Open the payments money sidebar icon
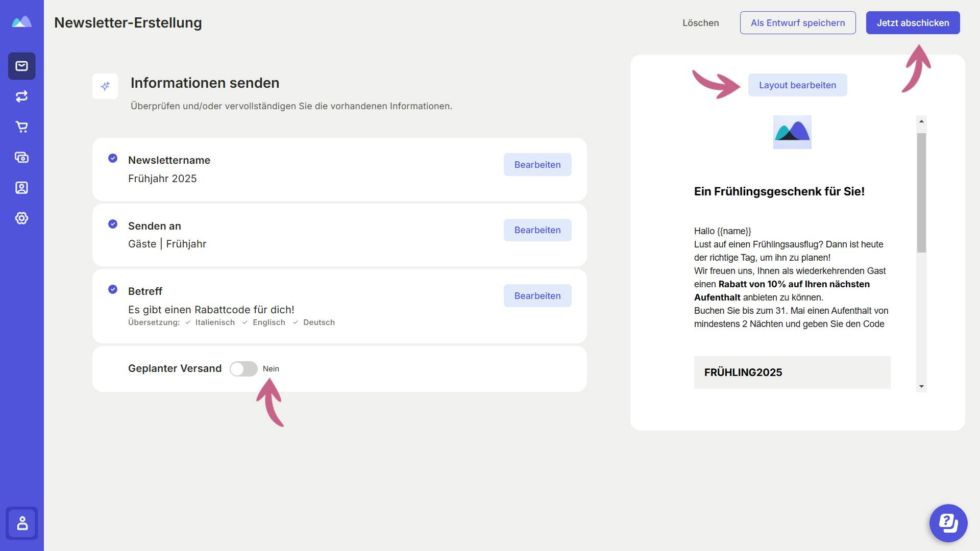Viewport: 980px width, 551px height. [21, 157]
